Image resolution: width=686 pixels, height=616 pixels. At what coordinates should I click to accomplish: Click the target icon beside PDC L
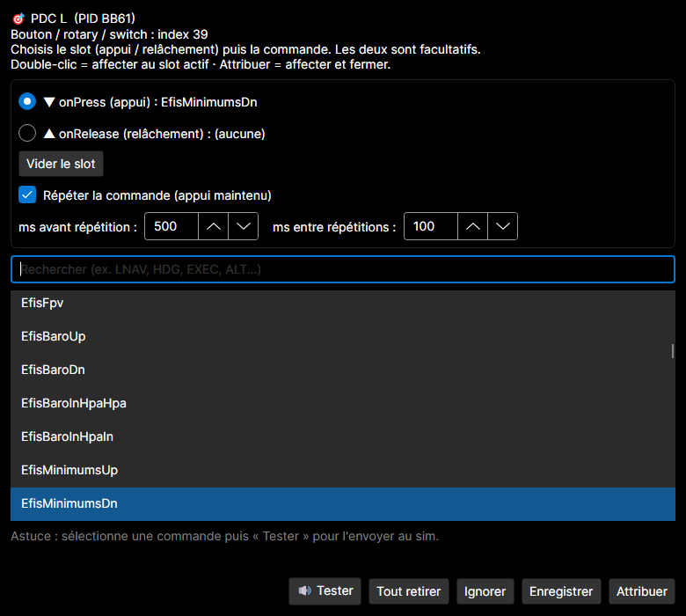(x=18, y=18)
